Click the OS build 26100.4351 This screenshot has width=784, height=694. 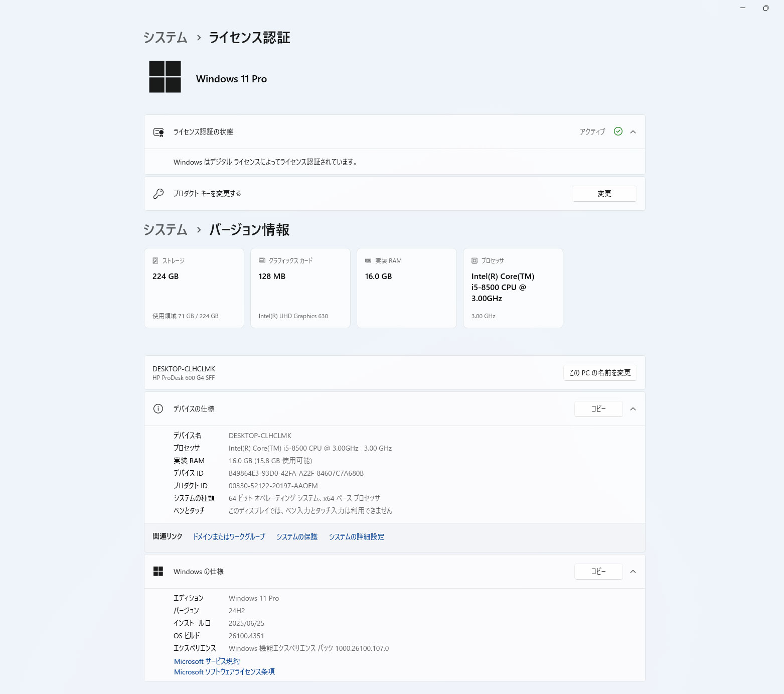246,636
